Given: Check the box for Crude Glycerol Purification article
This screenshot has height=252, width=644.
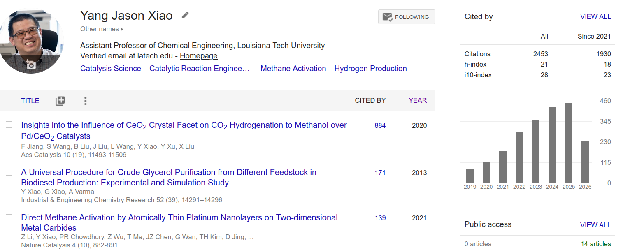Looking at the screenshot, I should click(x=9, y=172).
